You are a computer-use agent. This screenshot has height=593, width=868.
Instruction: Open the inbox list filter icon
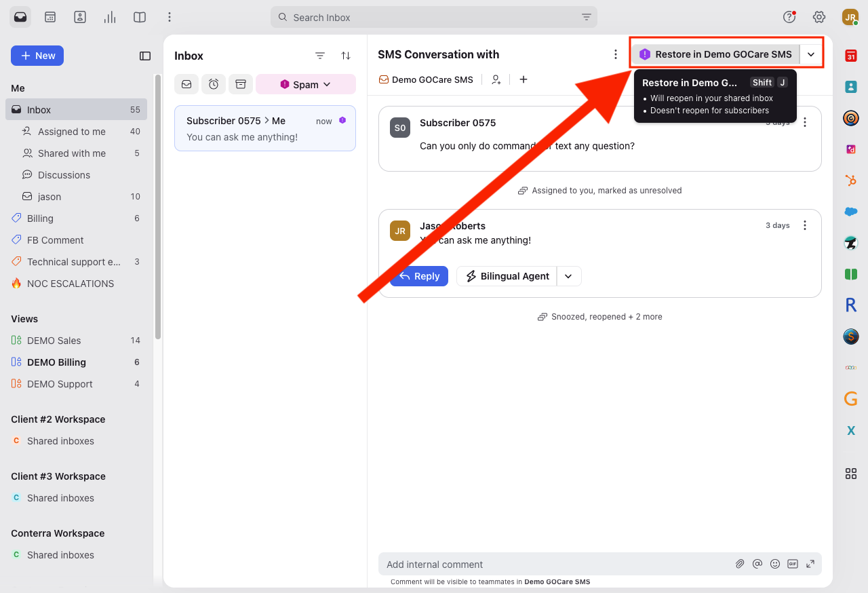coord(320,56)
